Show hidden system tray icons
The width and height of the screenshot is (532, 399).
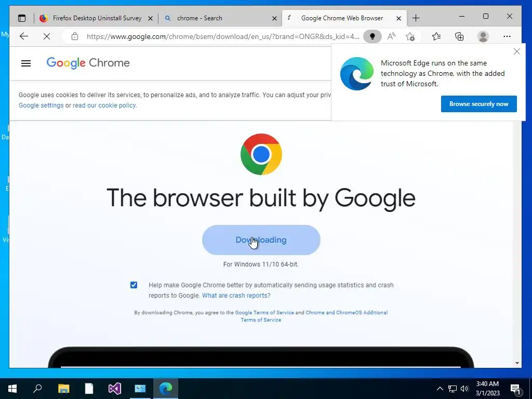[x=440, y=389]
